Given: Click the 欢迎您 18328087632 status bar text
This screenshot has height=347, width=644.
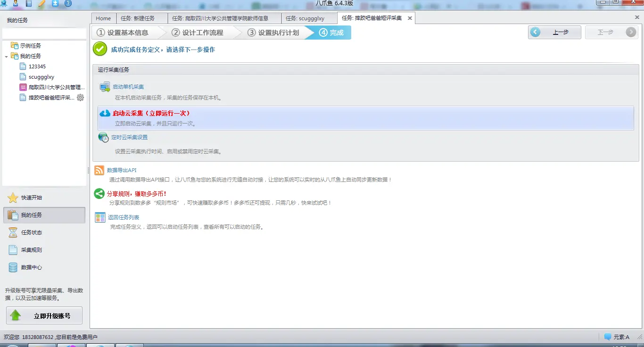Looking at the screenshot, I should (x=50, y=337).
